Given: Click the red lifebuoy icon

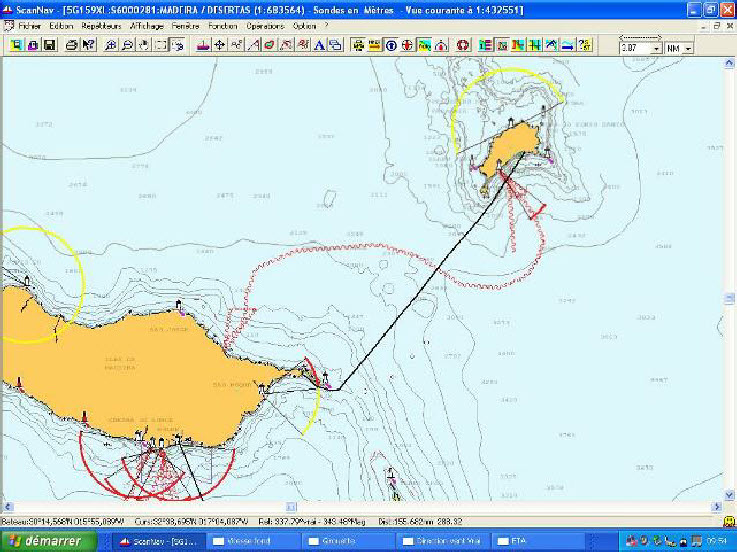Looking at the screenshot, I should coord(463,45).
